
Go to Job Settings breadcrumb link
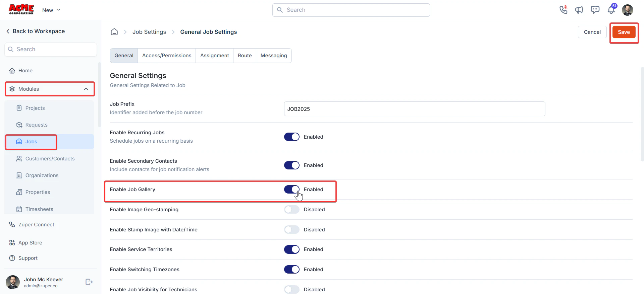(149, 32)
